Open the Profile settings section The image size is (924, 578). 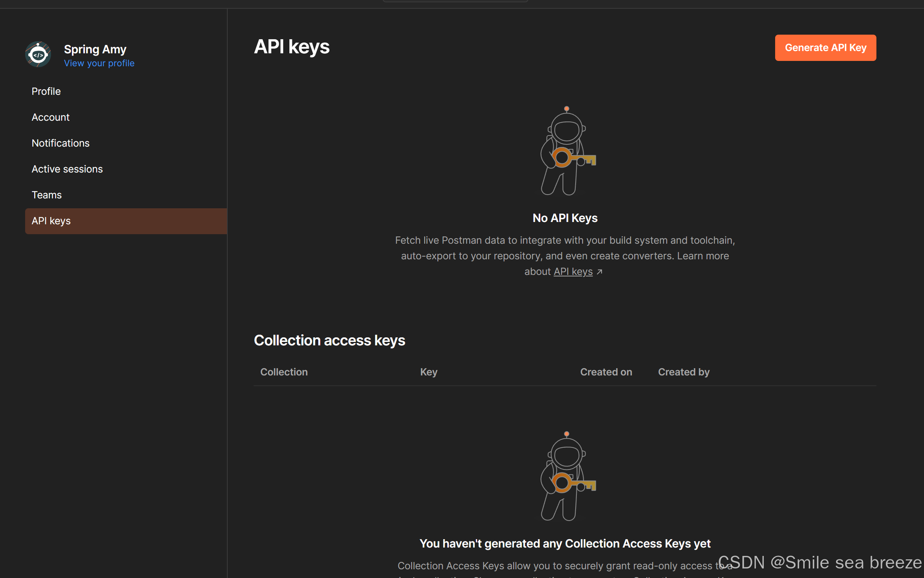click(46, 91)
